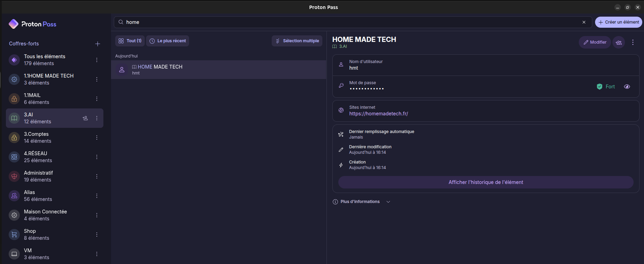
Task: Click the website globe icon
Action: coord(341,110)
